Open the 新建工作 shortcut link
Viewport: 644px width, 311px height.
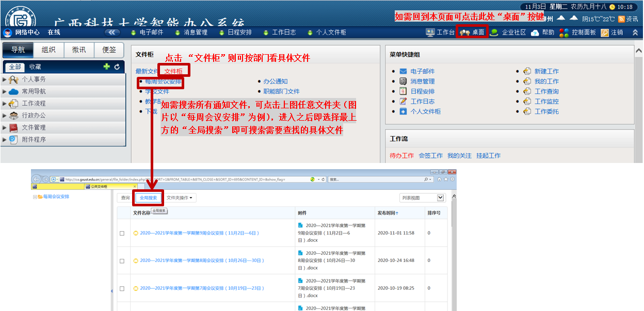point(546,71)
